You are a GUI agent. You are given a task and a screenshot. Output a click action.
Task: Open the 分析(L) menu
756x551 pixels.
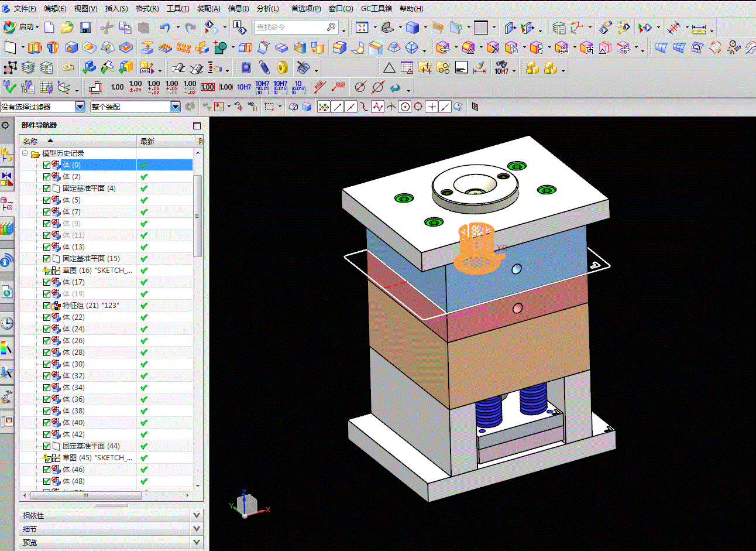click(267, 8)
